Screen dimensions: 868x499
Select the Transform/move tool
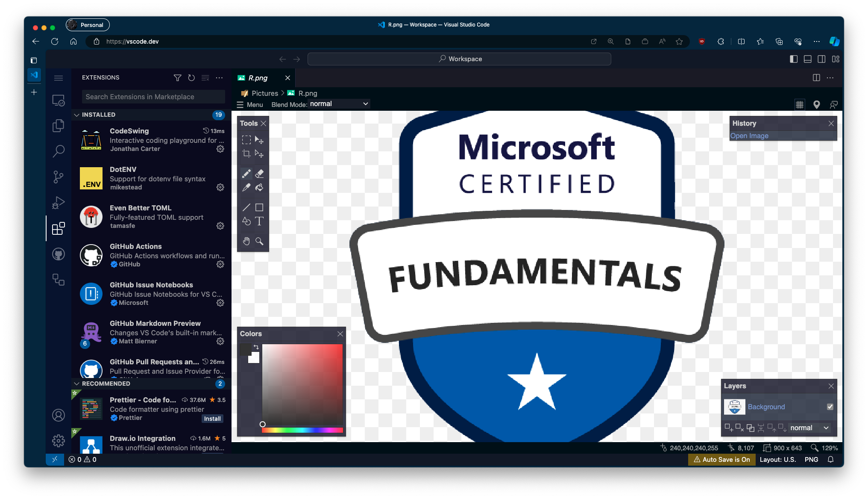[x=259, y=139]
